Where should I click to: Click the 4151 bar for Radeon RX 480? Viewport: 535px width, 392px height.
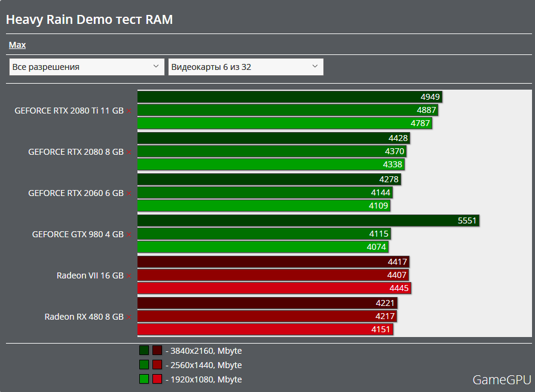tap(265, 330)
